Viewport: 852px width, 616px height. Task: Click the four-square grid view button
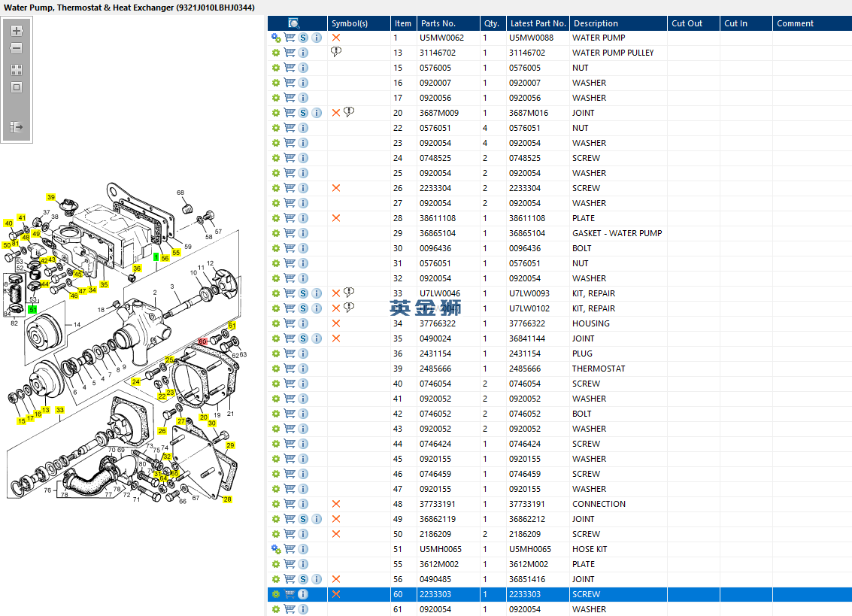[17, 69]
